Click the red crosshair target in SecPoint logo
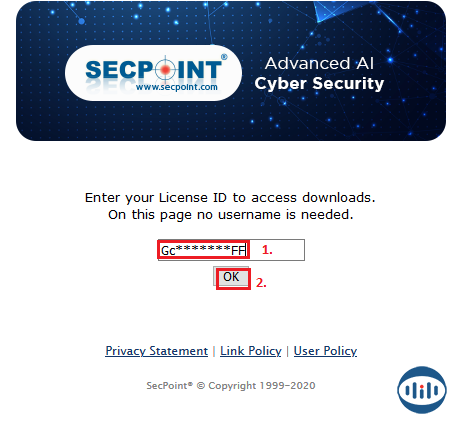Image resolution: width=463 pixels, height=429 pixels. [x=165, y=70]
